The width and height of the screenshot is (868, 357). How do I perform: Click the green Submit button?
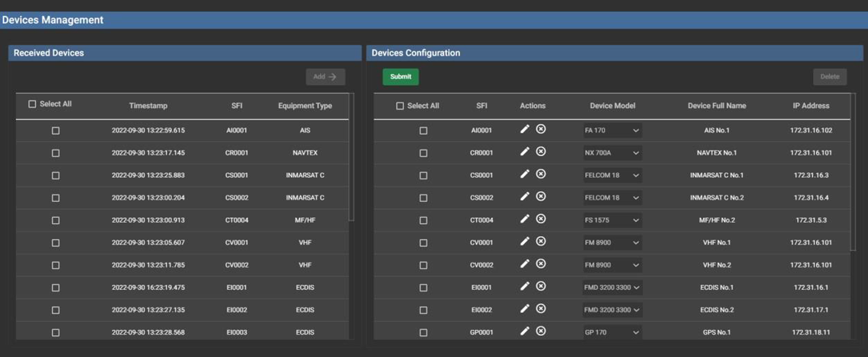[x=401, y=77]
